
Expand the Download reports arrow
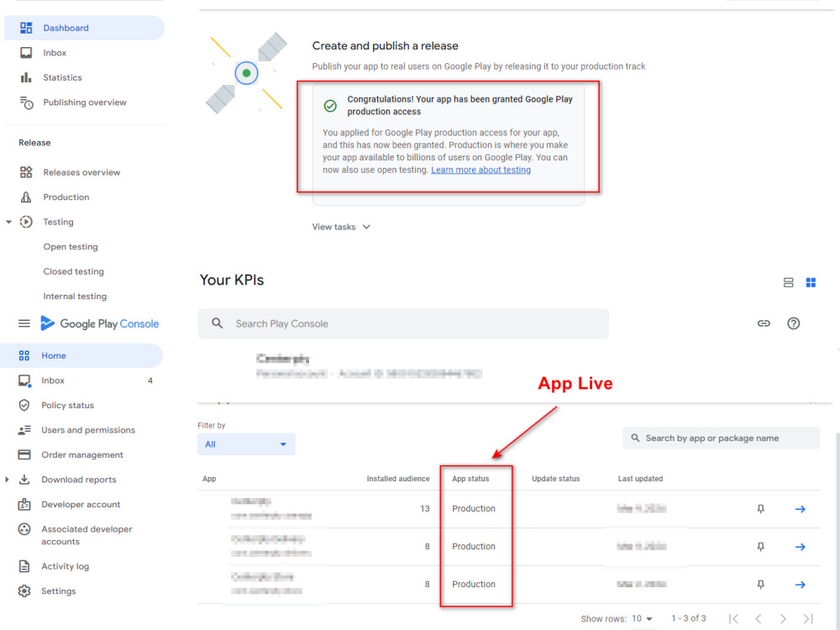[7, 480]
